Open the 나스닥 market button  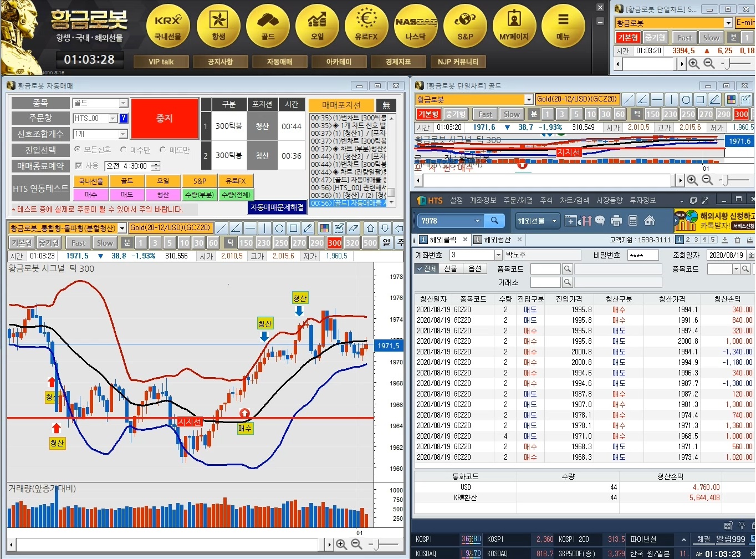tap(416, 26)
